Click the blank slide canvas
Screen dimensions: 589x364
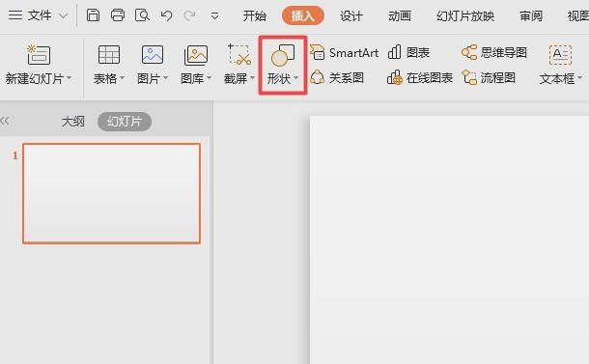[449, 239]
